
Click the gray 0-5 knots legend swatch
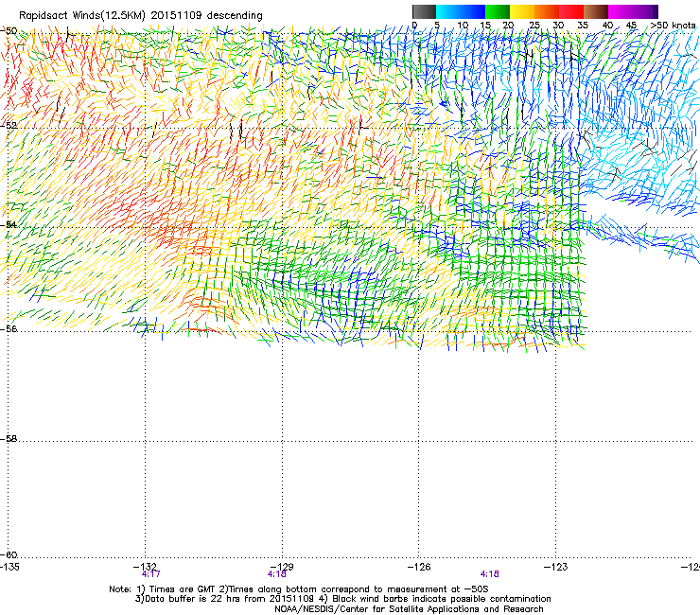click(x=424, y=11)
